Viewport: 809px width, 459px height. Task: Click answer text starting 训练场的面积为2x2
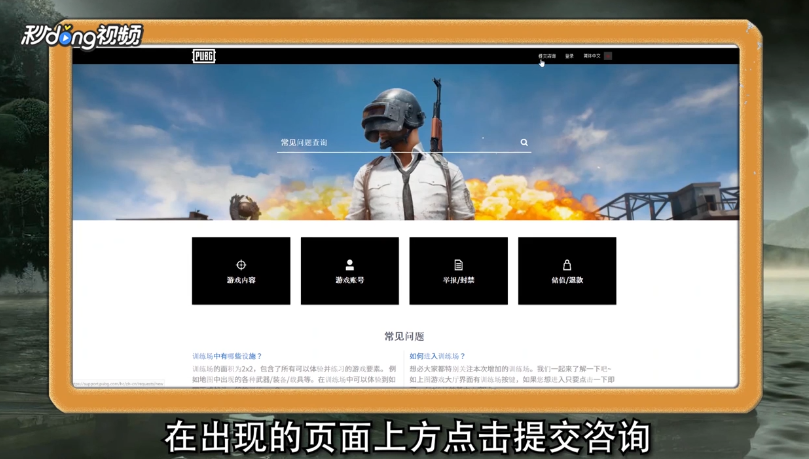294,374
